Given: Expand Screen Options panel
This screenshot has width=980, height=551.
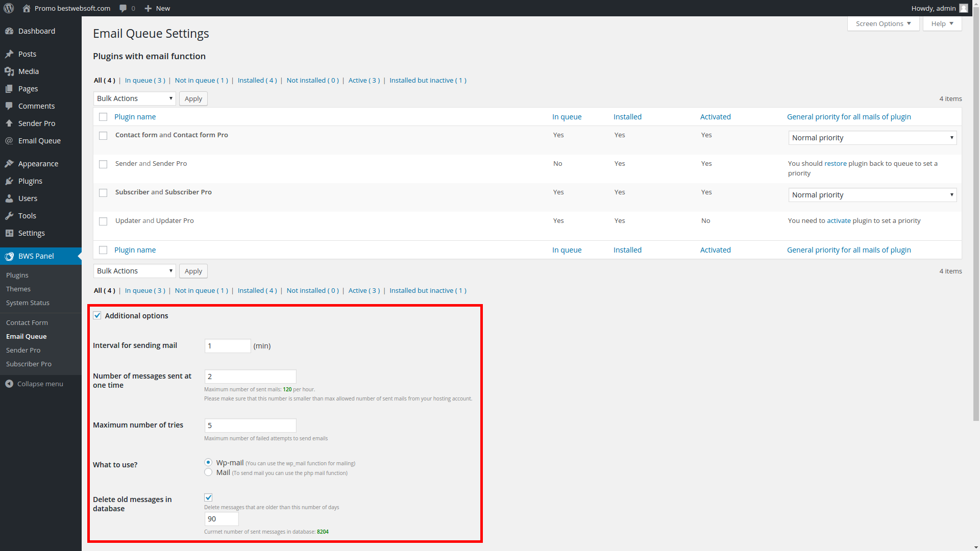Looking at the screenshot, I should [883, 23].
